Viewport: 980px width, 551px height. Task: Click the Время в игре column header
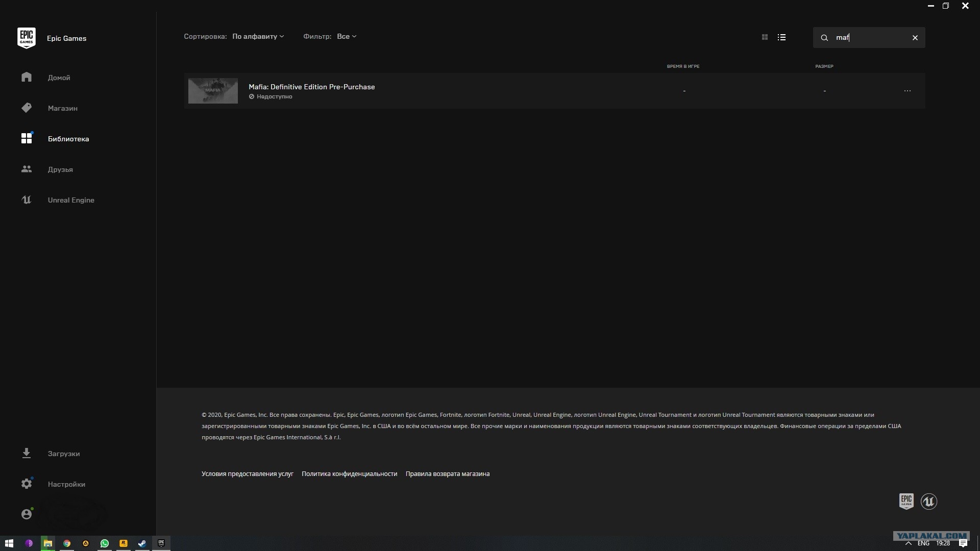point(683,66)
